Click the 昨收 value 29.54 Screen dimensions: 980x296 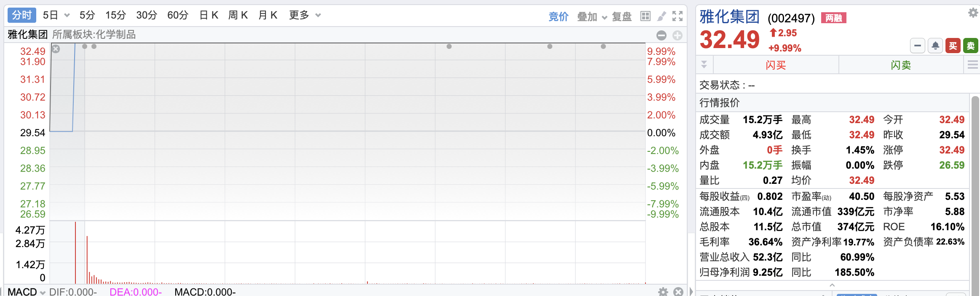pos(952,135)
